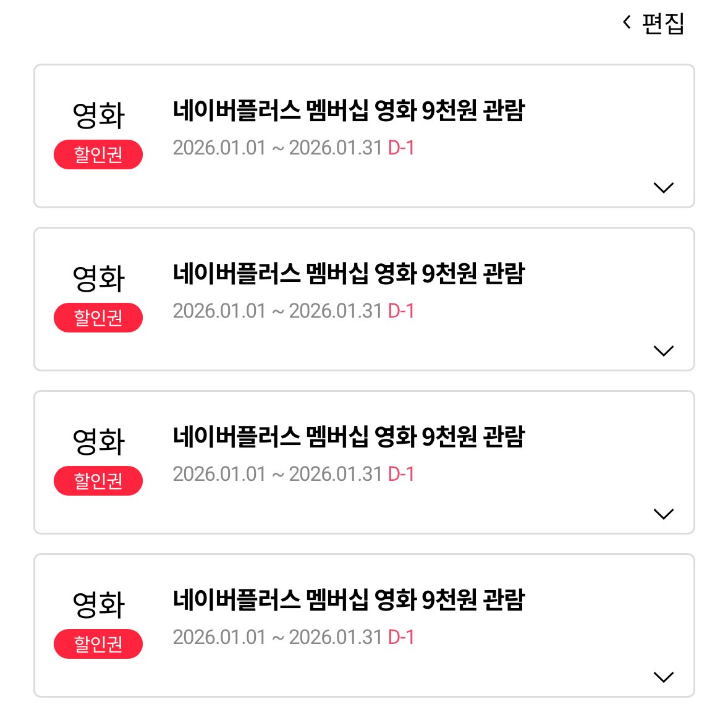
Task: Expand the second coupon card's chevron
Action: [663, 350]
